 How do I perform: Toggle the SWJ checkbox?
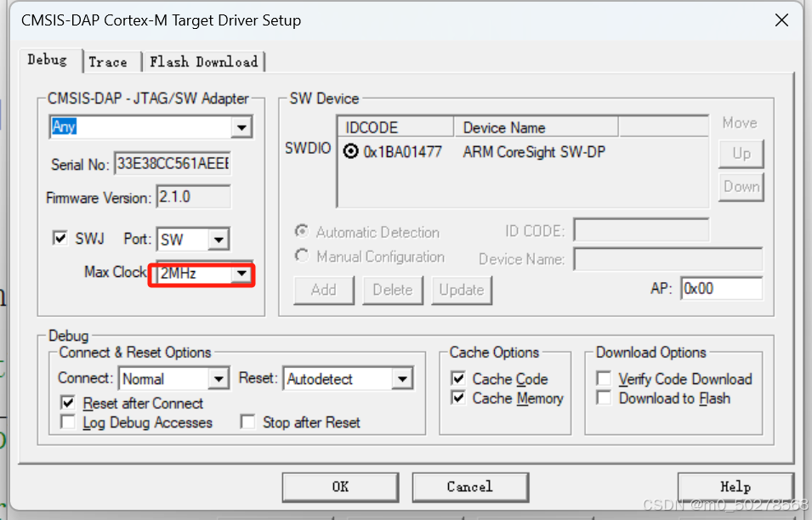[x=60, y=239]
